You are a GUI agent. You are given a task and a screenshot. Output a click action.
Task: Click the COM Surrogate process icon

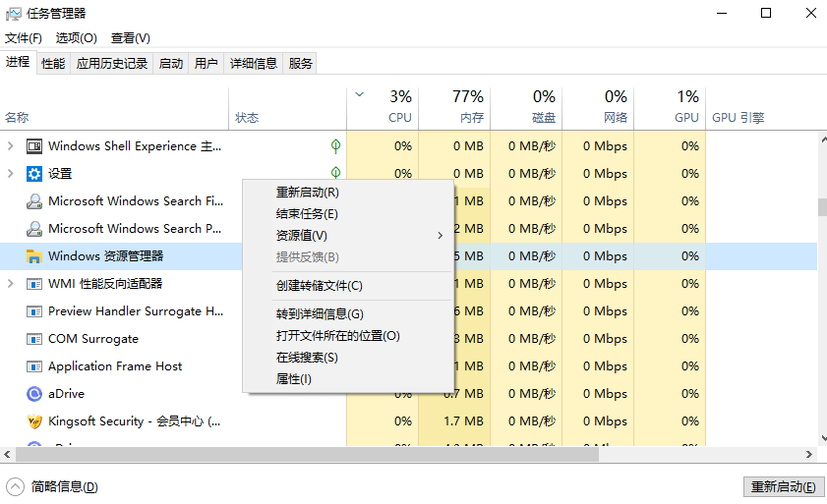point(34,339)
